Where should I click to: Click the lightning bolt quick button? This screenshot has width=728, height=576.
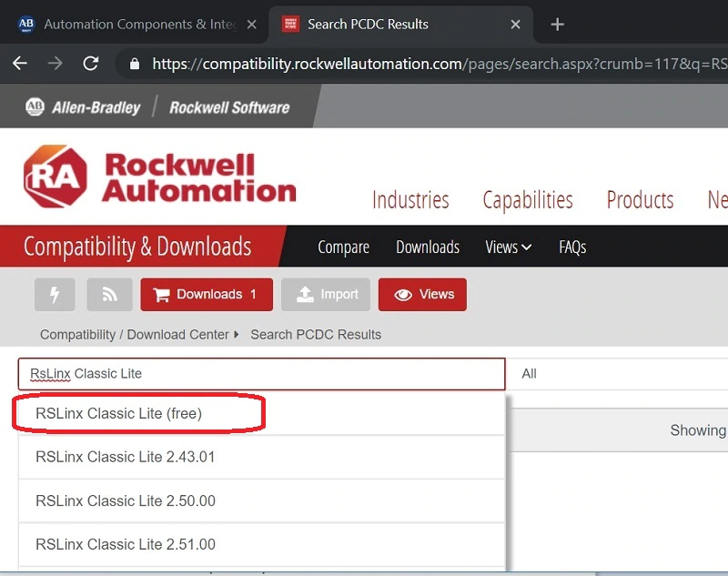(55, 294)
